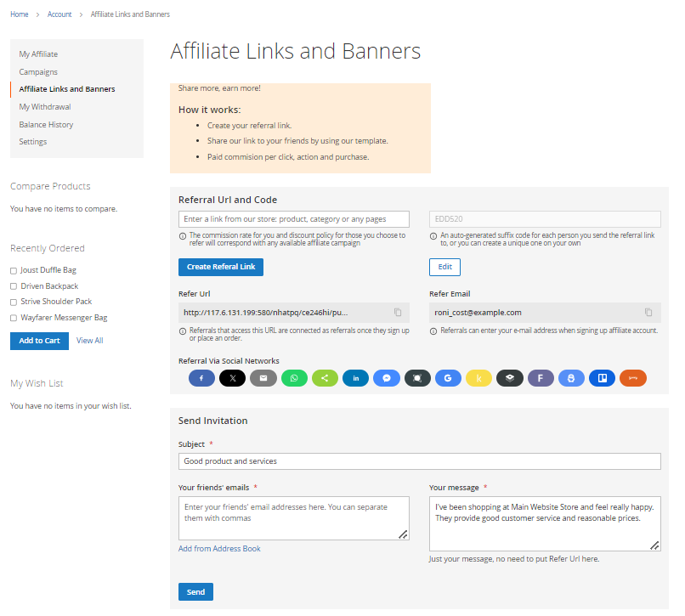
Task: Share referral on LinkedIn
Action: (356, 378)
